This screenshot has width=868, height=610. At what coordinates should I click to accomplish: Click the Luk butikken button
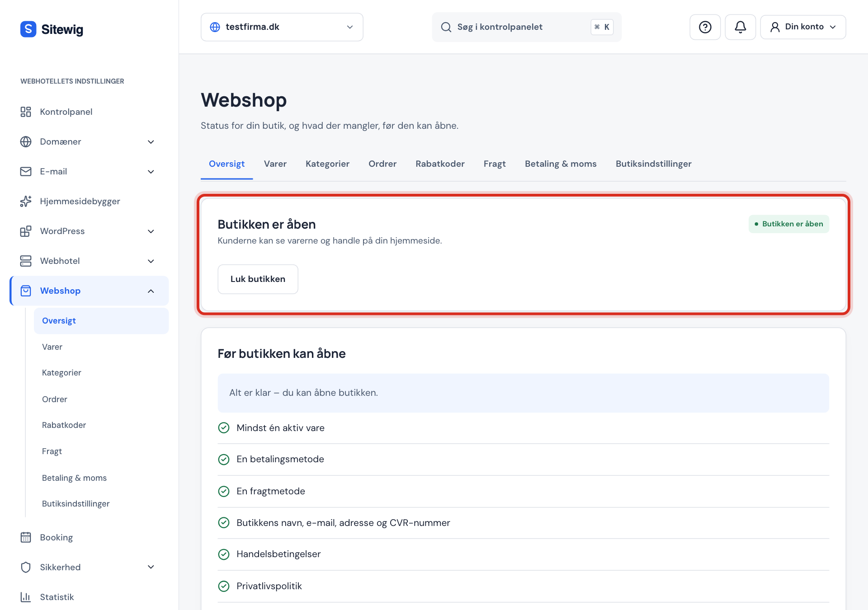pyautogui.click(x=258, y=279)
